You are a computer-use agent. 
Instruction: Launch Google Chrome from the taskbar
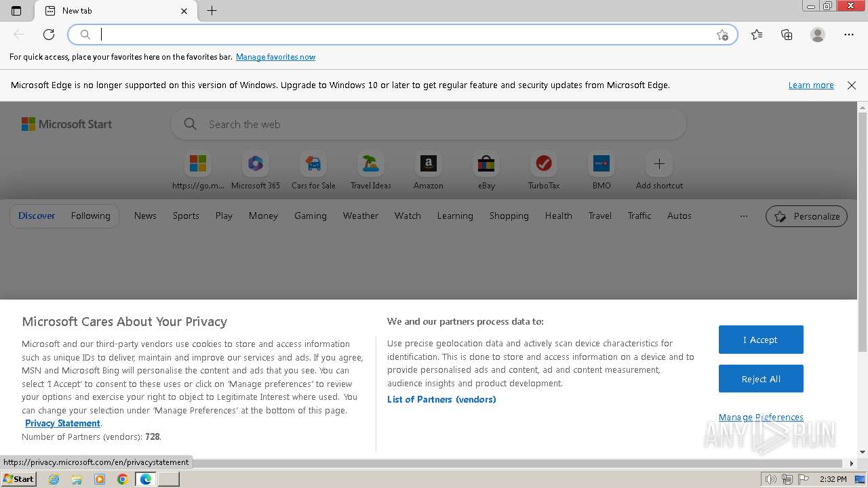tap(122, 479)
